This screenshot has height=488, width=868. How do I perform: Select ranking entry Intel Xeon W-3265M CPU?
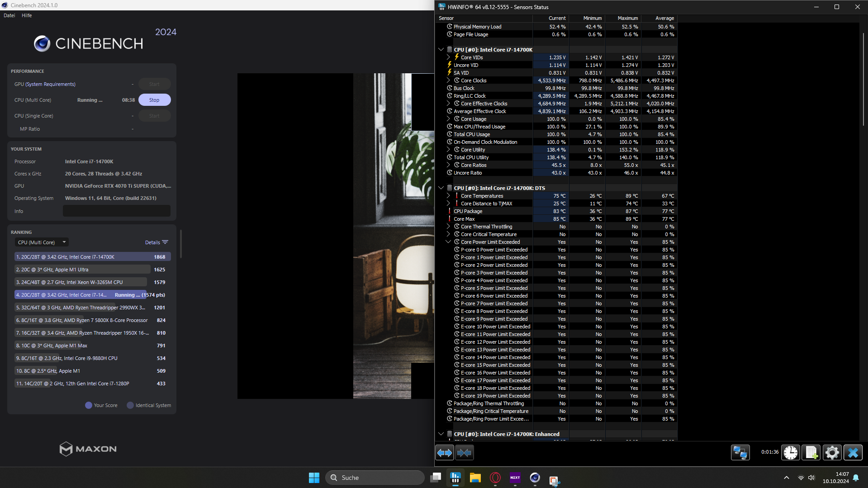tap(92, 282)
